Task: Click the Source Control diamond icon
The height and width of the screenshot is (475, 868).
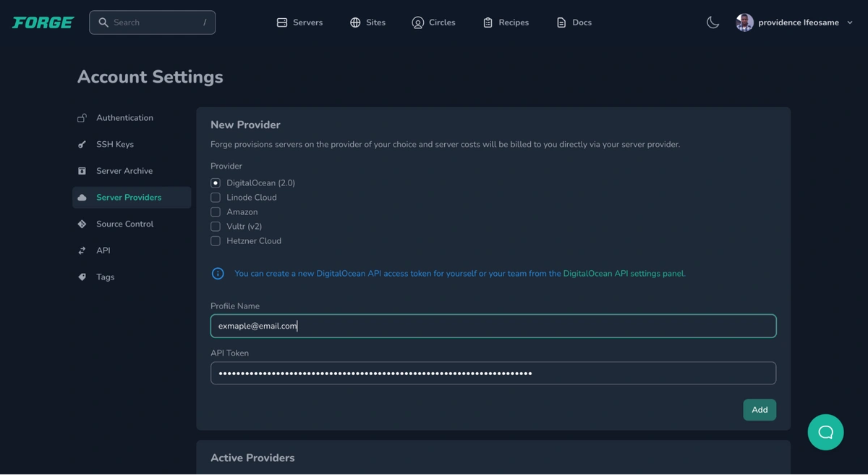Action: coord(82,224)
